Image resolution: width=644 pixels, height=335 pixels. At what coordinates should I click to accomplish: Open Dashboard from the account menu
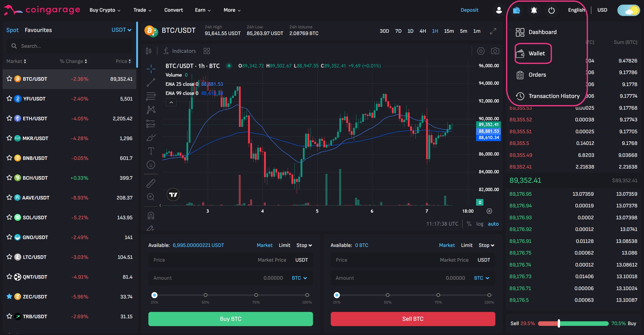point(536,32)
